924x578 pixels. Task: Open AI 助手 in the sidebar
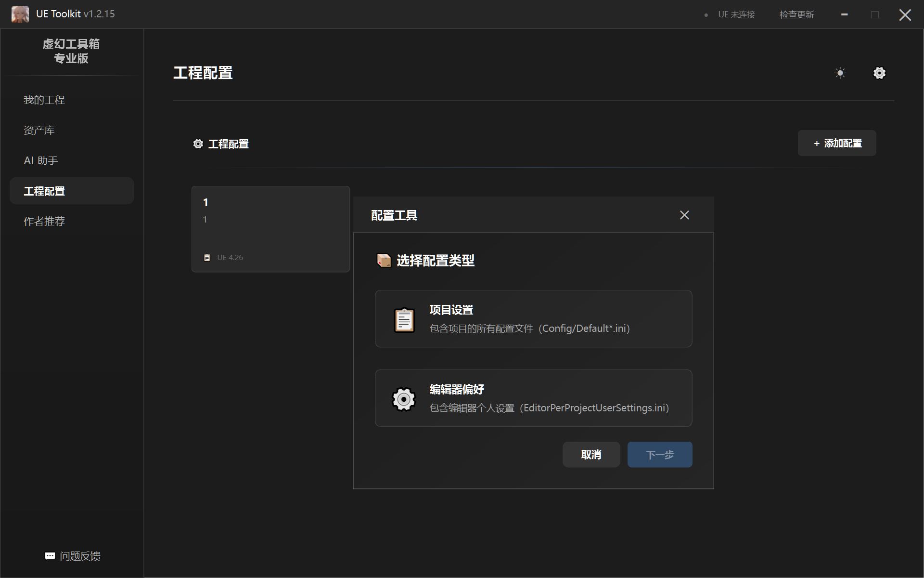pyautogui.click(x=72, y=161)
